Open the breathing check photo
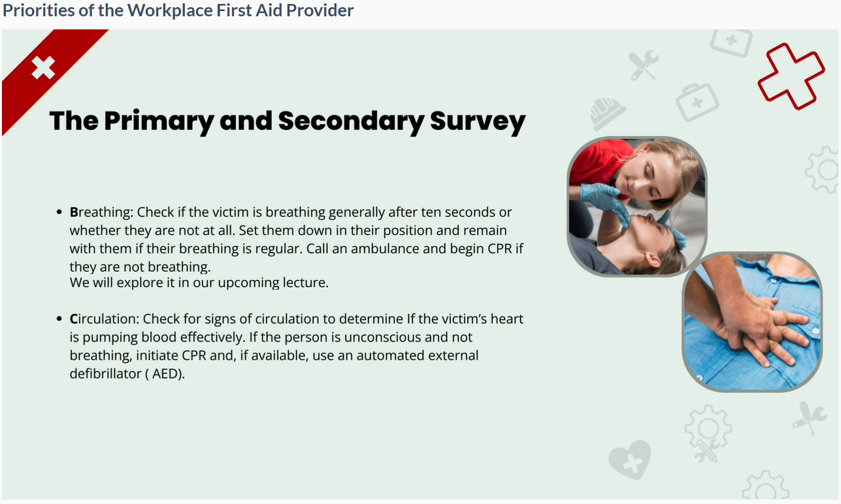 click(636, 206)
